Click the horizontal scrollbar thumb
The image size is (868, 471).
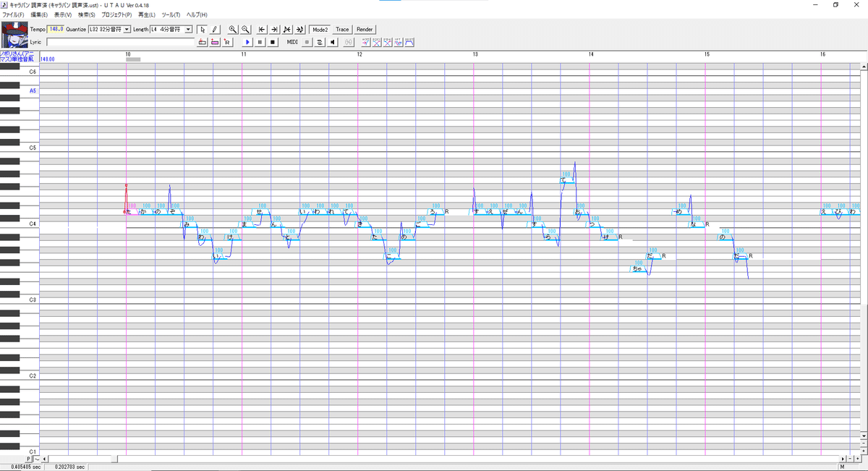click(114, 459)
